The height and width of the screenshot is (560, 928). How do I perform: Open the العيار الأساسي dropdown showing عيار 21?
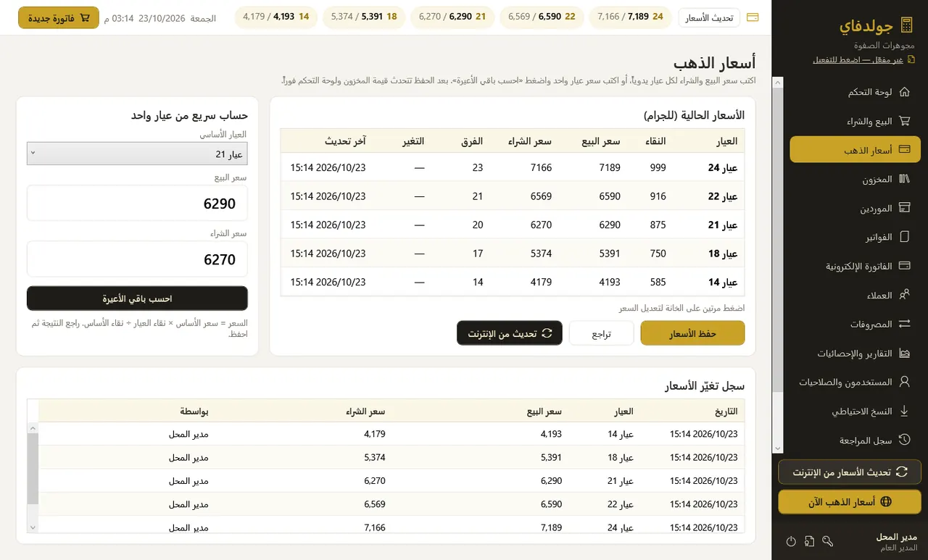point(137,154)
